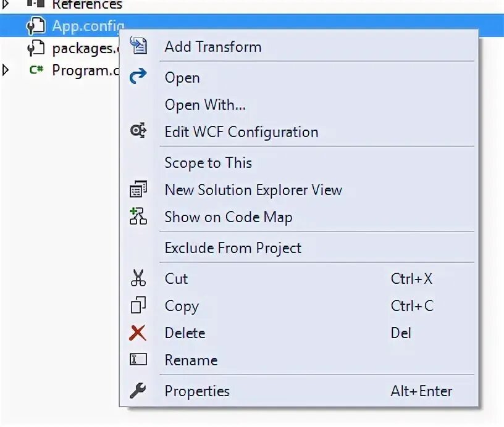This screenshot has width=504, height=427.
Task: Select packages.config file in tree
Action: pos(85,49)
